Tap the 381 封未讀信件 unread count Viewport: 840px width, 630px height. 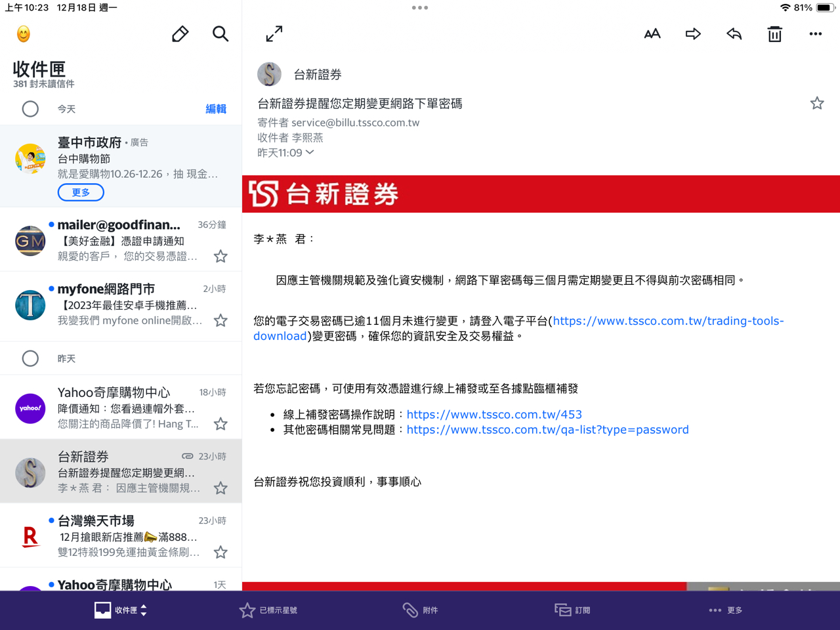tap(44, 84)
